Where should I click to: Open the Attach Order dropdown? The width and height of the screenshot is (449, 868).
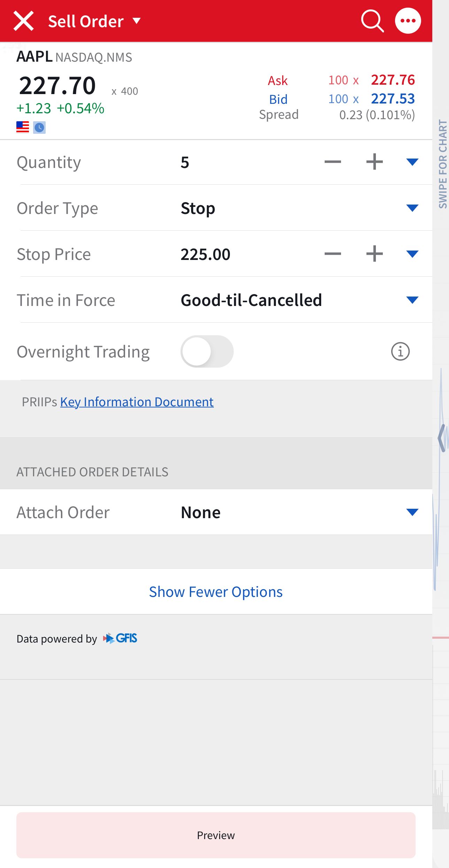(412, 512)
